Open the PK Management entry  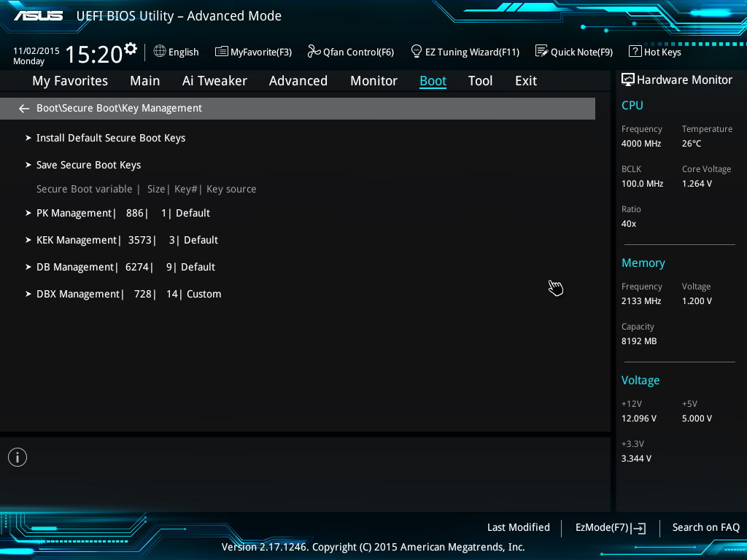(x=123, y=213)
